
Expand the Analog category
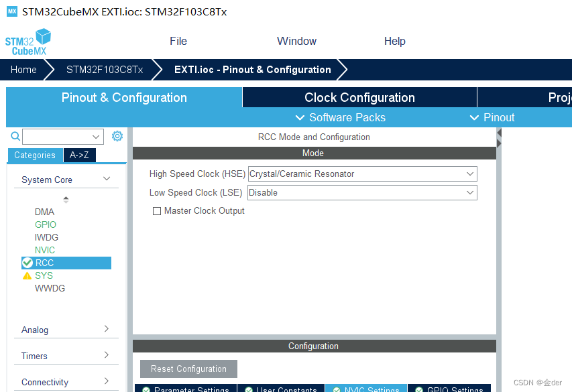tap(66, 330)
